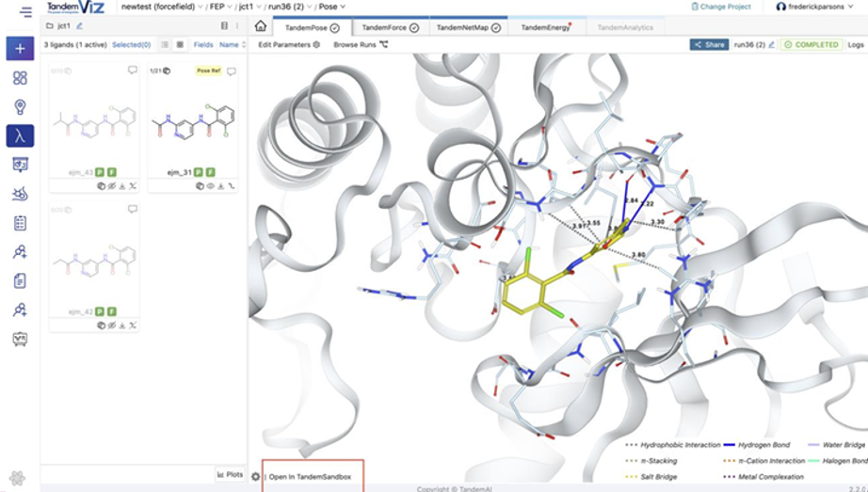Show the hidden ejm_43 ligand eye icon

tap(112, 186)
